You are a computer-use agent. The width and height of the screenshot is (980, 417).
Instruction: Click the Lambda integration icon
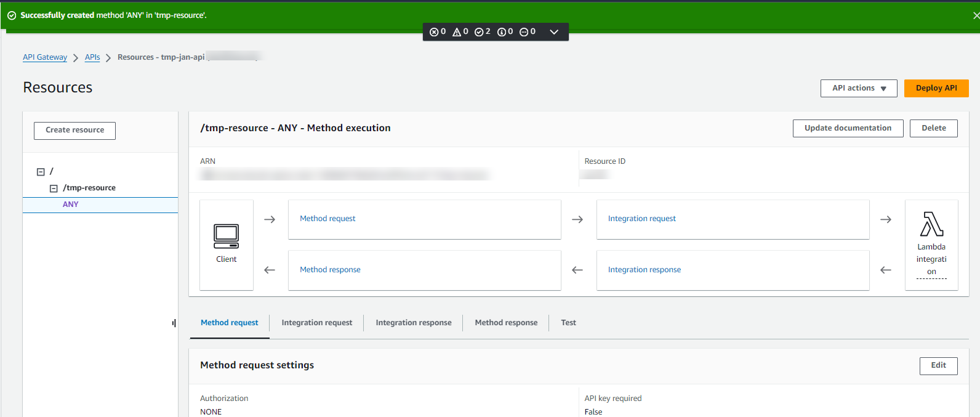pyautogui.click(x=931, y=224)
